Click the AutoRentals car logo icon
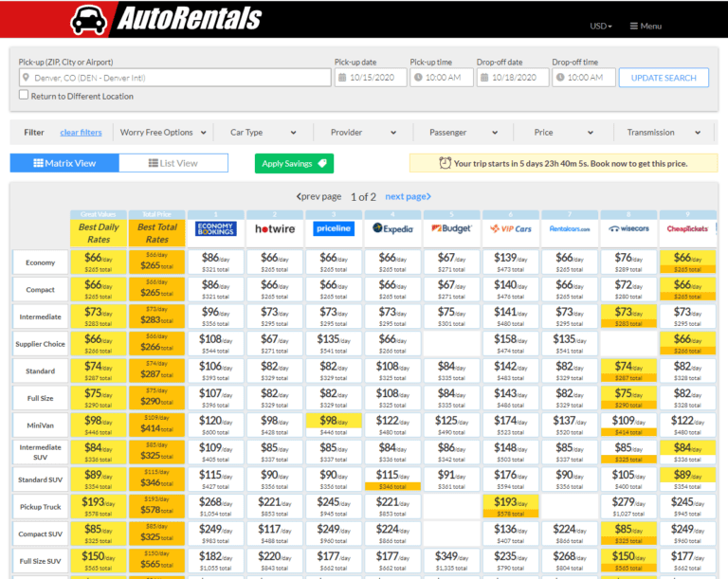This screenshot has width=728, height=579. [88, 20]
